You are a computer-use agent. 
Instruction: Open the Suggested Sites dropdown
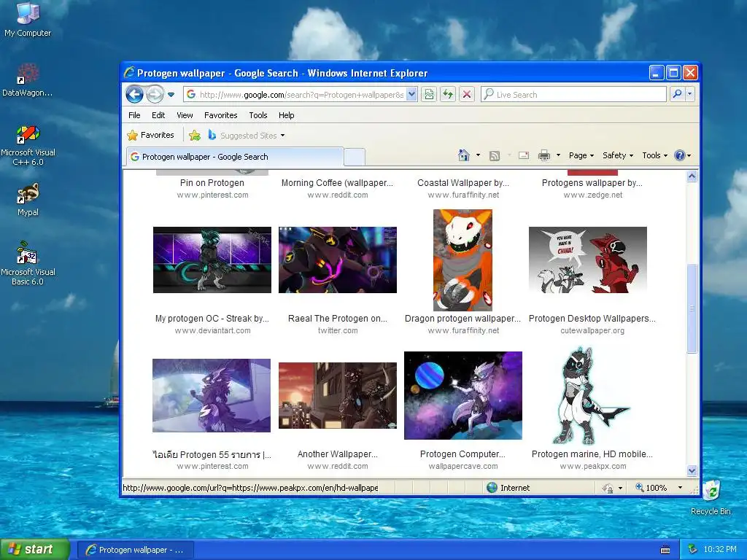(x=247, y=136)
